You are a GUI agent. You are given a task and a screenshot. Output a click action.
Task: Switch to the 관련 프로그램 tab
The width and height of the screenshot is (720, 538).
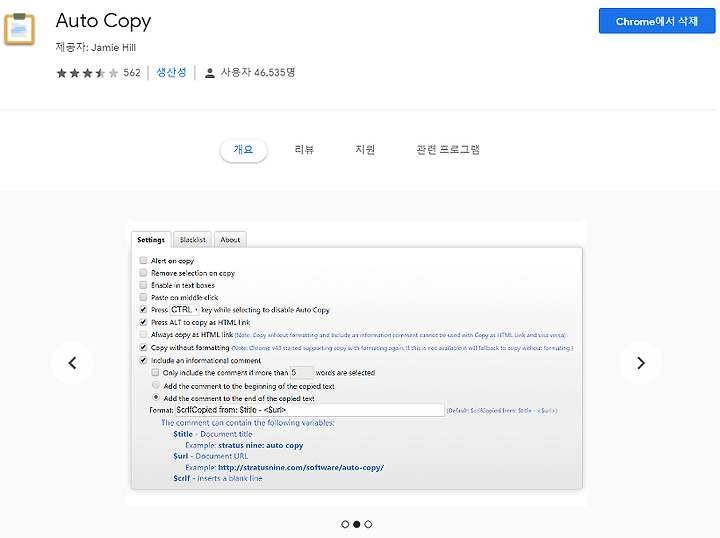click(448, 150)
